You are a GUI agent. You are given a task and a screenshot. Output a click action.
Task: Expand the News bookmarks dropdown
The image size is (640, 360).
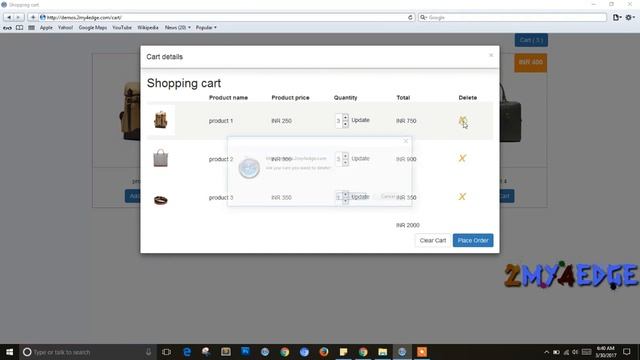pyautogui.click(x=178, y=28)
